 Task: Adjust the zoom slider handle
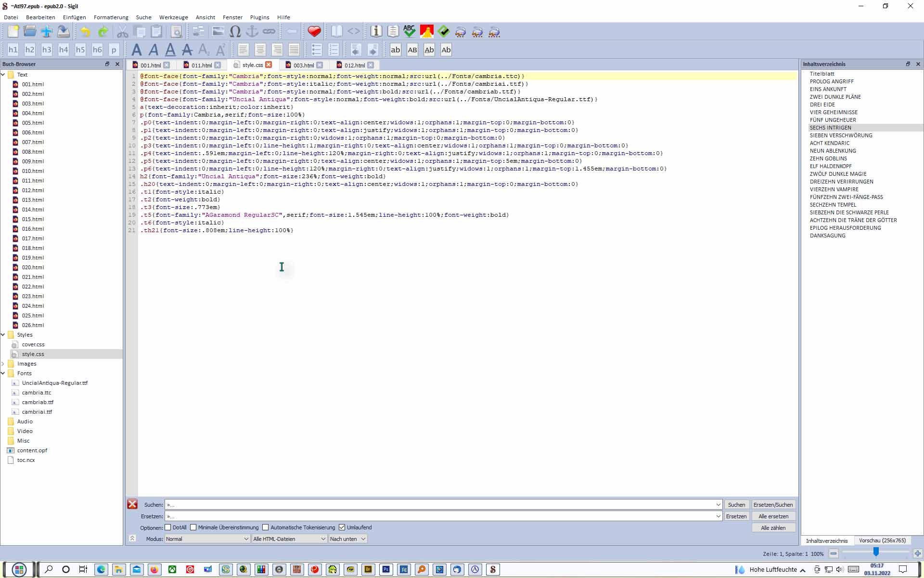(876, 552)
